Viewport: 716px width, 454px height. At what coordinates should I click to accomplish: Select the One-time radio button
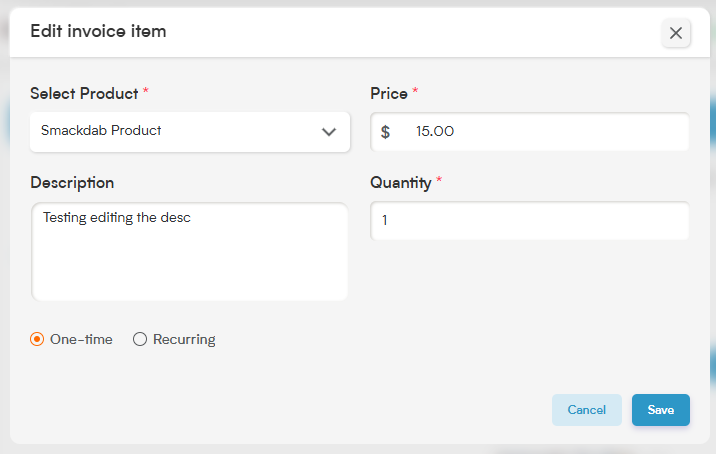click(37, 339)
